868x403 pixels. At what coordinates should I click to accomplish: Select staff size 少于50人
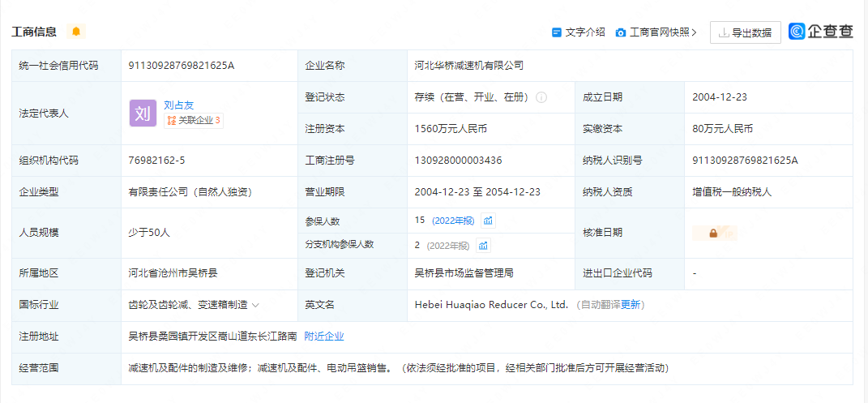[149, 233]
